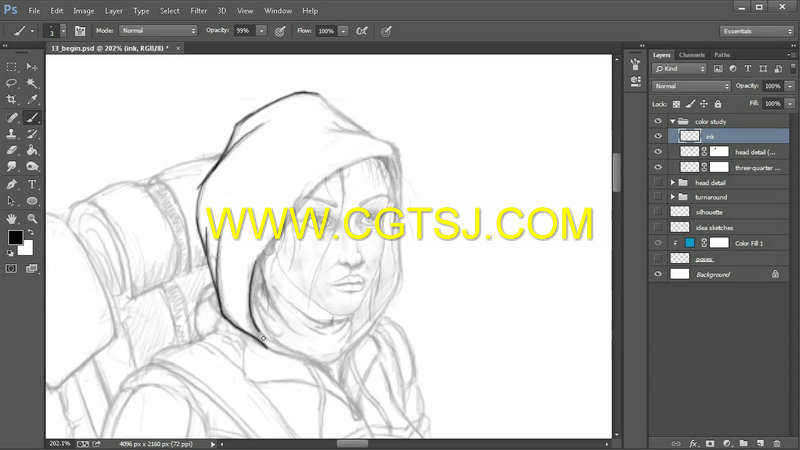Set the foreground color swatch
The height and width of the screenshot is (450, 800).
pyautogui.click(x=15, y=237)
